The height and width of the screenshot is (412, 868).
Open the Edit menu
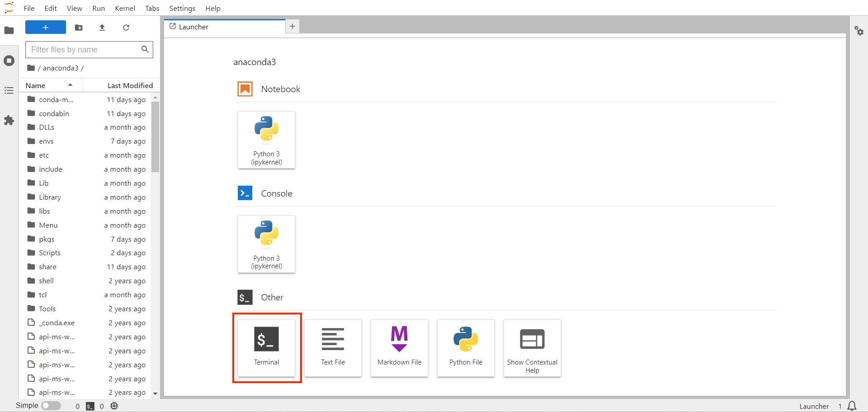pos(51,8)
